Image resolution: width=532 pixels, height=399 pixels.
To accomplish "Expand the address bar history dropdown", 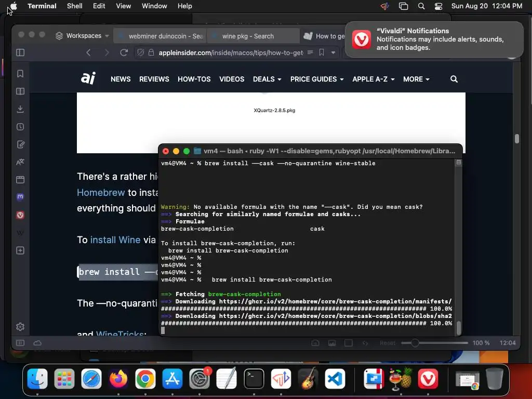I will point(333,52).
